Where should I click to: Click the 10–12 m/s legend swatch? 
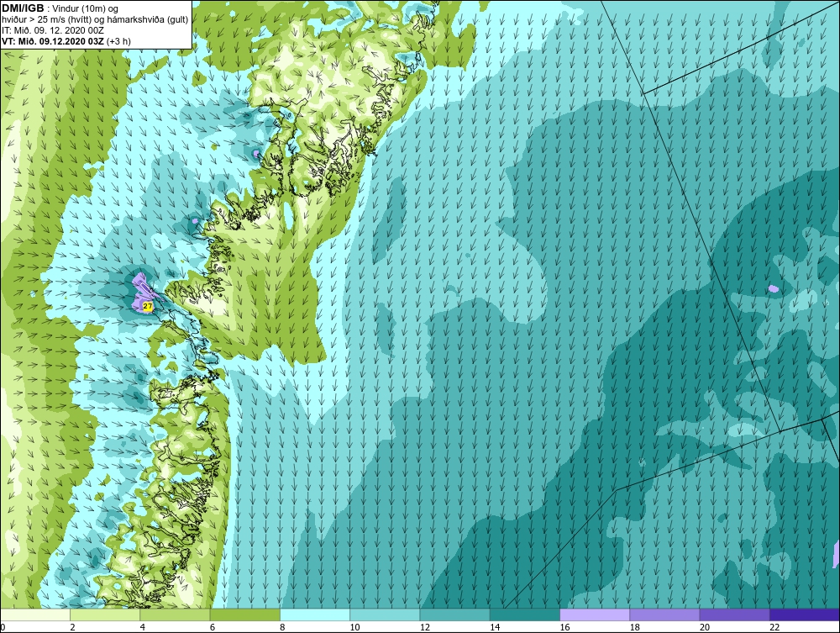[385, 615]
